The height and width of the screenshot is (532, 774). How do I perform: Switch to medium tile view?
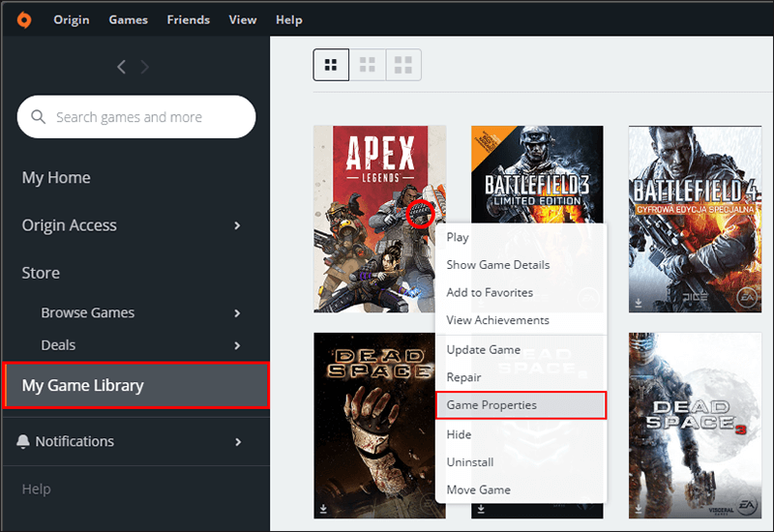click(x=368, y=65)
